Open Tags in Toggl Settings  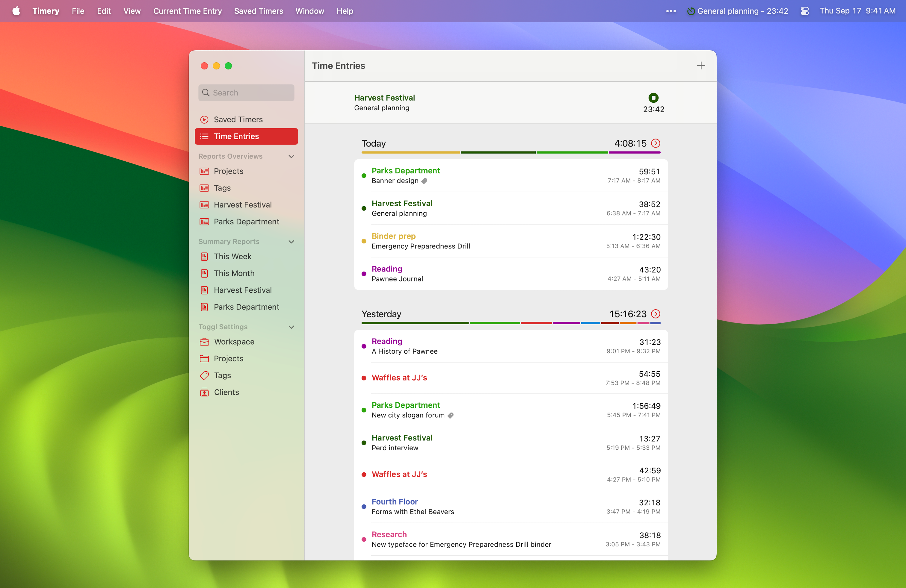point(246,375)
